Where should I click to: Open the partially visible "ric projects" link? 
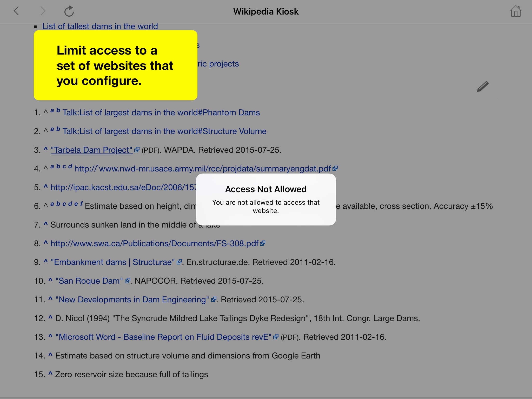coord(218,64)
